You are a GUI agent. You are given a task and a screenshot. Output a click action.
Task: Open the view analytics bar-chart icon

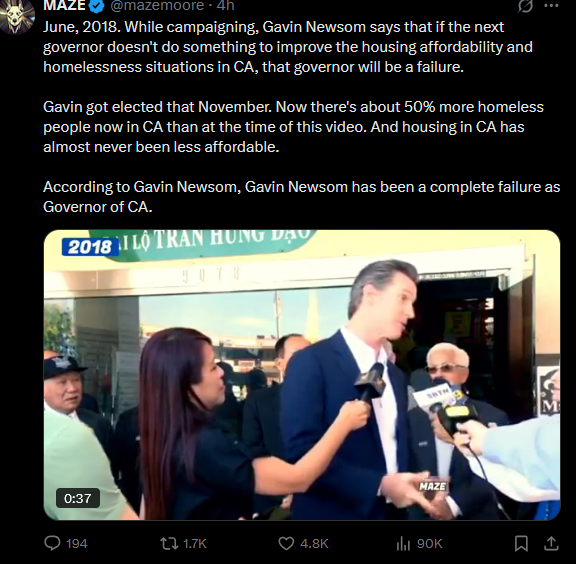pyautogui.click(x=403, y=544)
